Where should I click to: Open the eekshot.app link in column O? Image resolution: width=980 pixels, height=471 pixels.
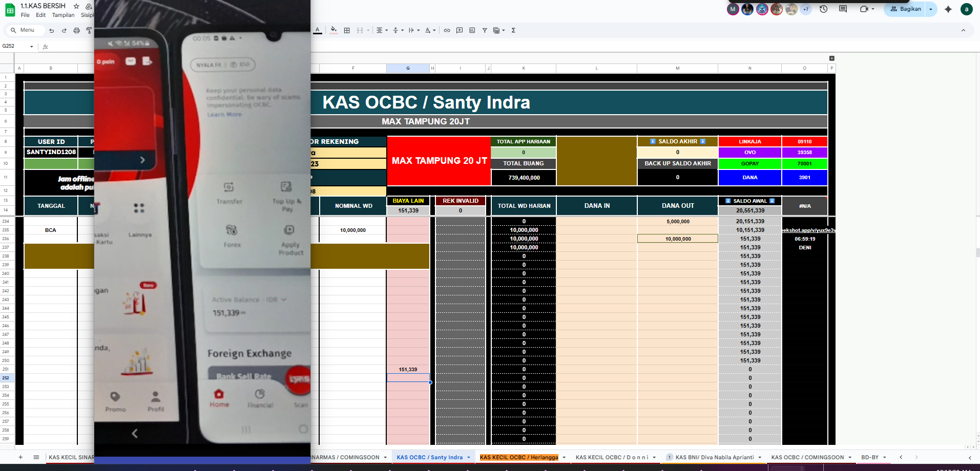click(x=808, y=230)
